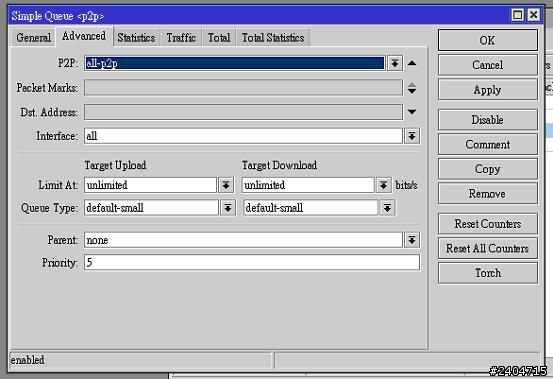This screenshot has height=379, width=553.
Task: Close the Simple Queue window
Action: (534, 15)
